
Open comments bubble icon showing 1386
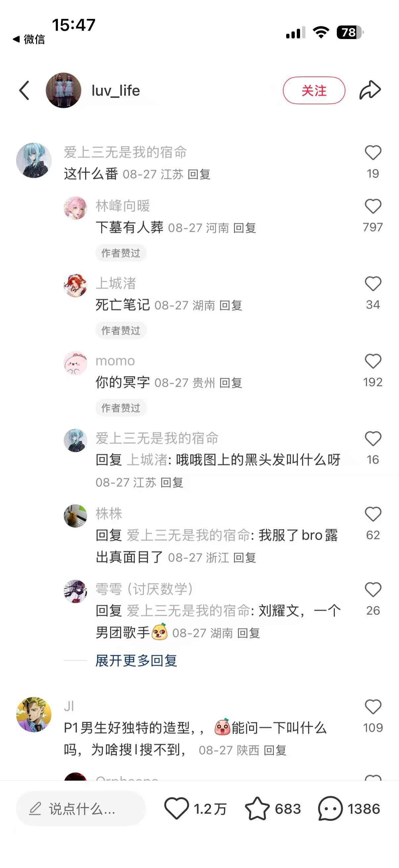(330, 808)
